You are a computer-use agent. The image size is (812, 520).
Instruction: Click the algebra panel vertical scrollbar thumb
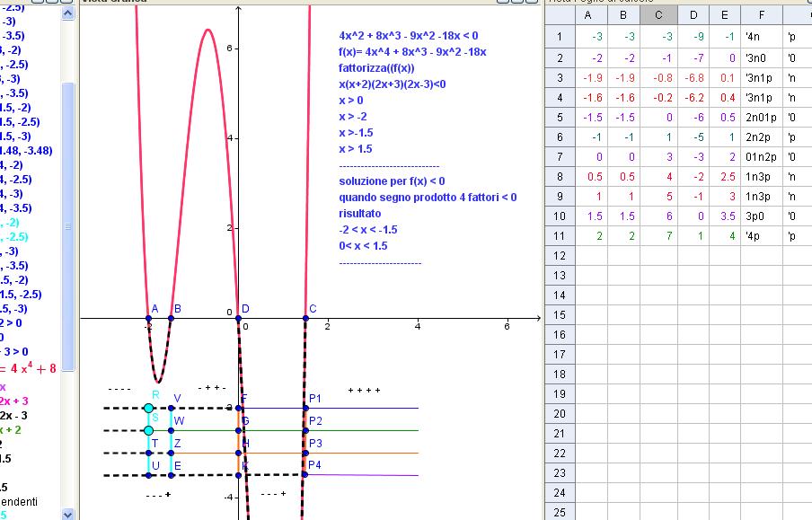point(68,225)
